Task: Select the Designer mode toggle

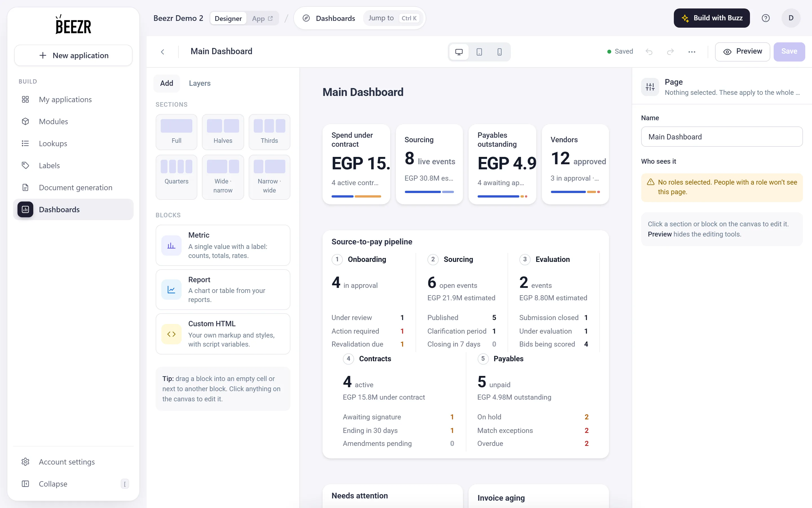Action: point(228,18)
